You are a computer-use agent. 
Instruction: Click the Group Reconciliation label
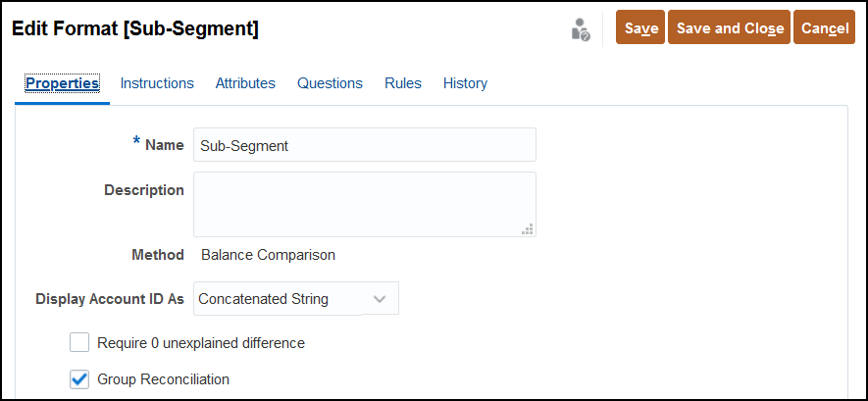click(164, 379)
